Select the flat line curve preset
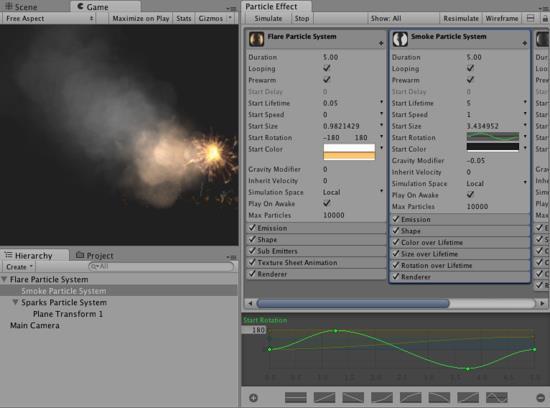550x408 pixels. (296, 397)
